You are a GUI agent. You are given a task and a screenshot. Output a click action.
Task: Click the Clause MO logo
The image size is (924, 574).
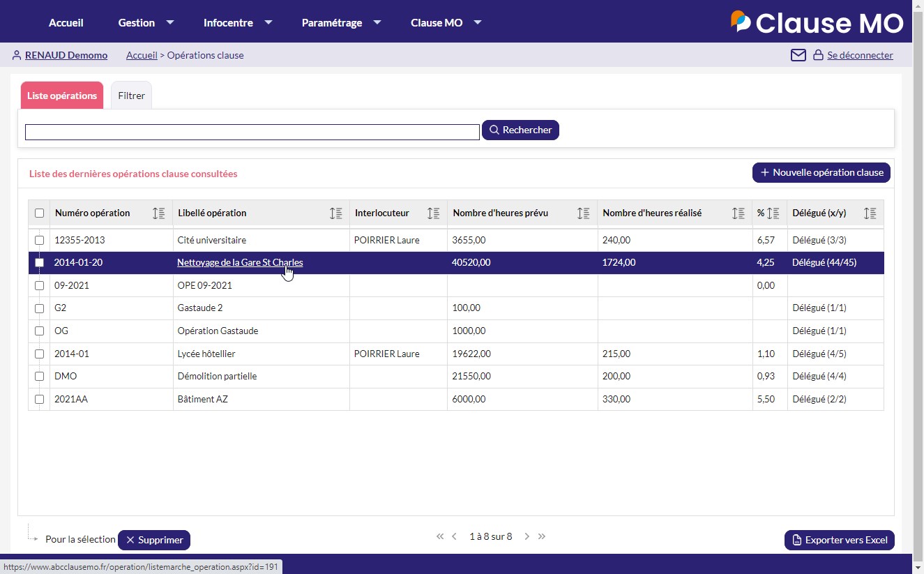tap(817, 22)
